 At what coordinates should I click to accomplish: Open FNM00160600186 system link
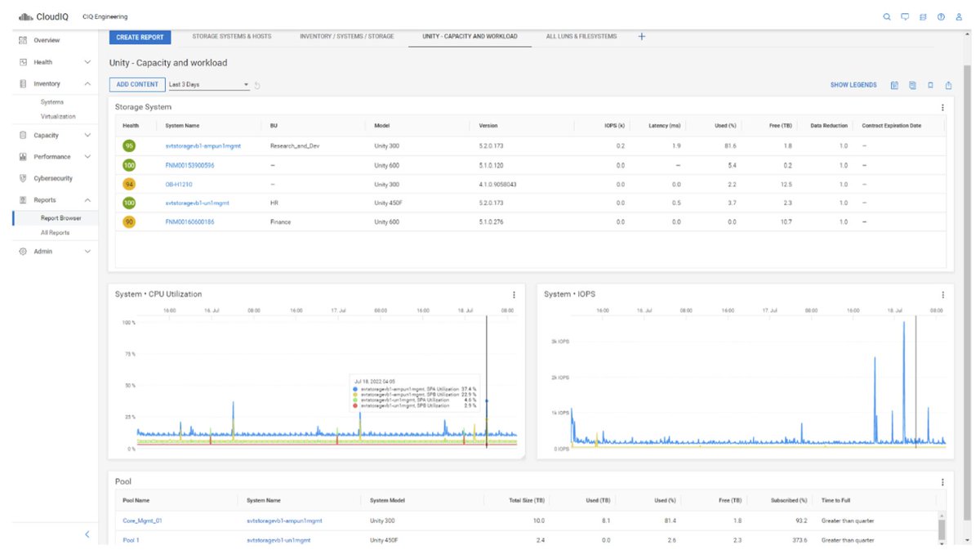click(x=189, y=221)
